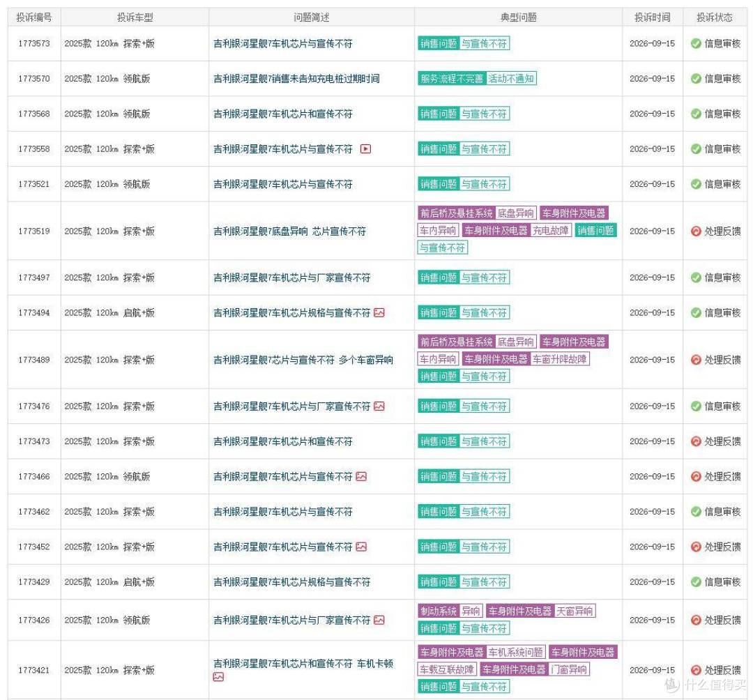
Task: Click green check status icon for complaint 1773476
Action: coord(696,406)
